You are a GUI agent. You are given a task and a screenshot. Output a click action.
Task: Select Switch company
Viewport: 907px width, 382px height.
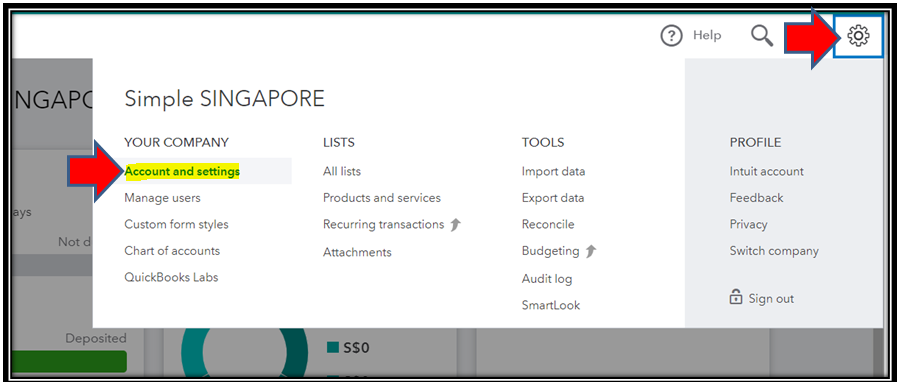pos(774,251)
